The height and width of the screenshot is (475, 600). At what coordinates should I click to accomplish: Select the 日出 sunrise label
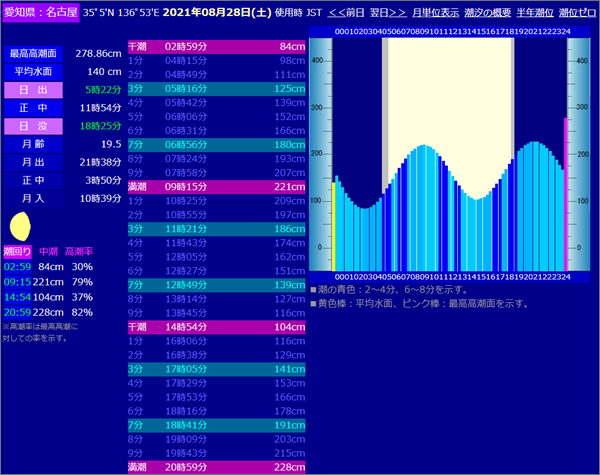(33, 90)
